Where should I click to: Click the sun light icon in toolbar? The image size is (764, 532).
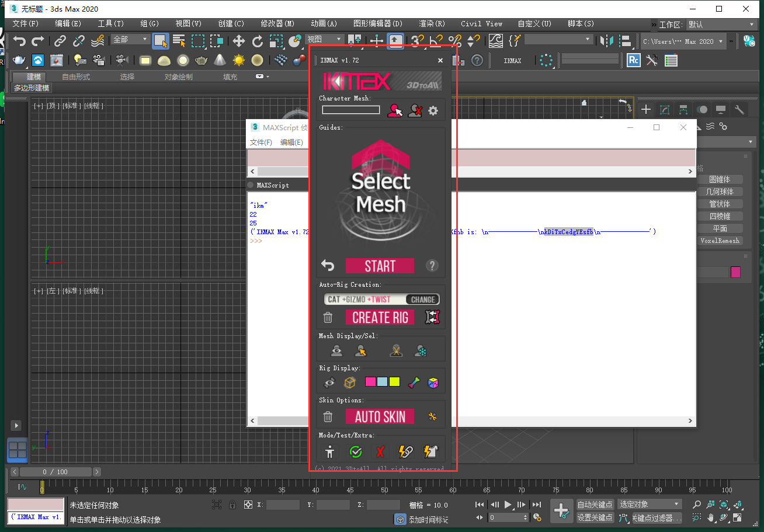[x=238, y=60]
